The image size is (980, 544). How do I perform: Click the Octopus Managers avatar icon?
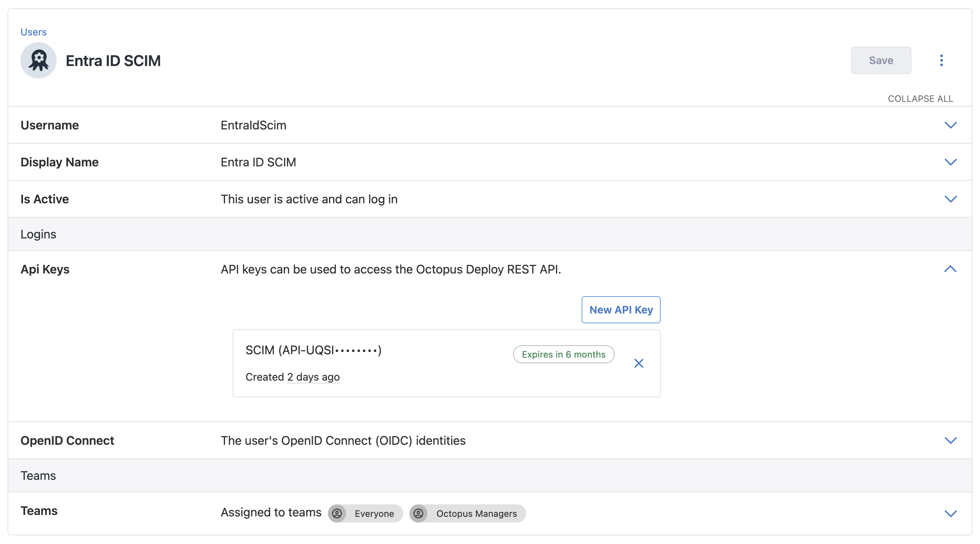pyautogui.click(x=418, y=513)
